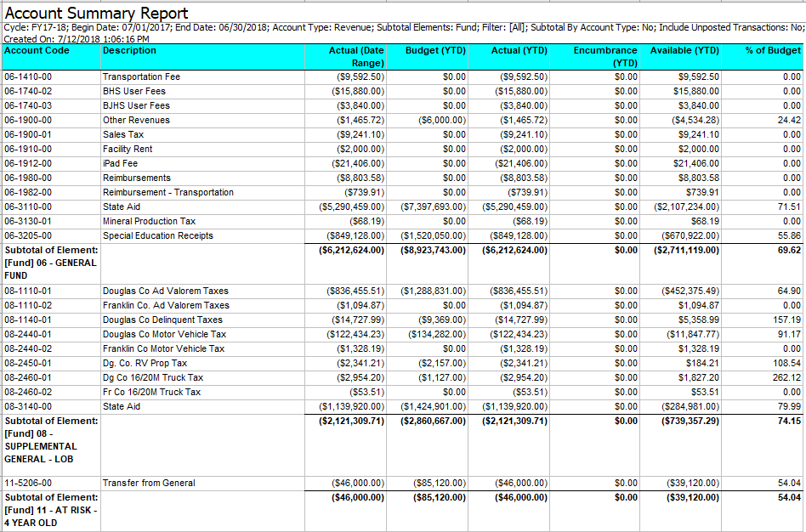Click Franklin Co Motor Vehicle Tax description

click(163, 348)
